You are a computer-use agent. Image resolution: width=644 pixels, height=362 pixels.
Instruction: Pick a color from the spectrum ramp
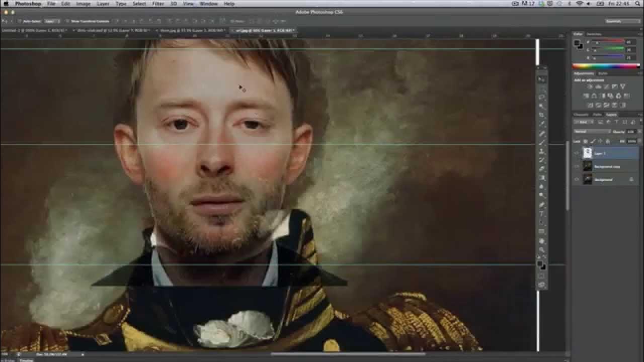coord(606,66)
